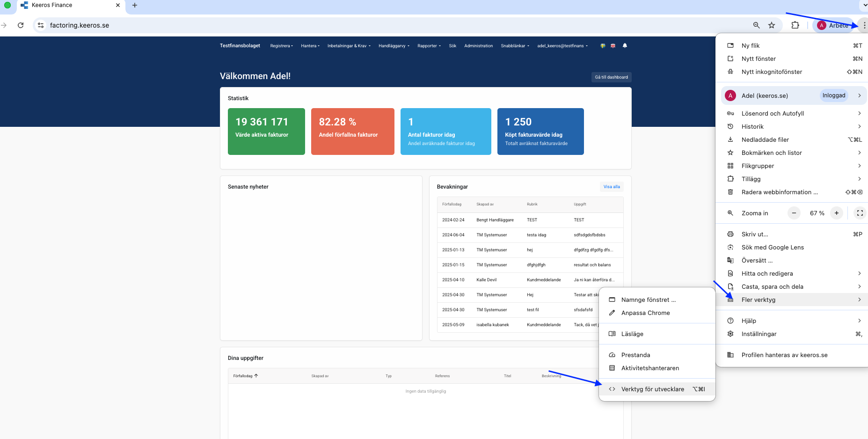Click the Chrome three-dot menu icon
Viewport: 868px width, 439px height.
pyautogui.click(x=864, y=25)
